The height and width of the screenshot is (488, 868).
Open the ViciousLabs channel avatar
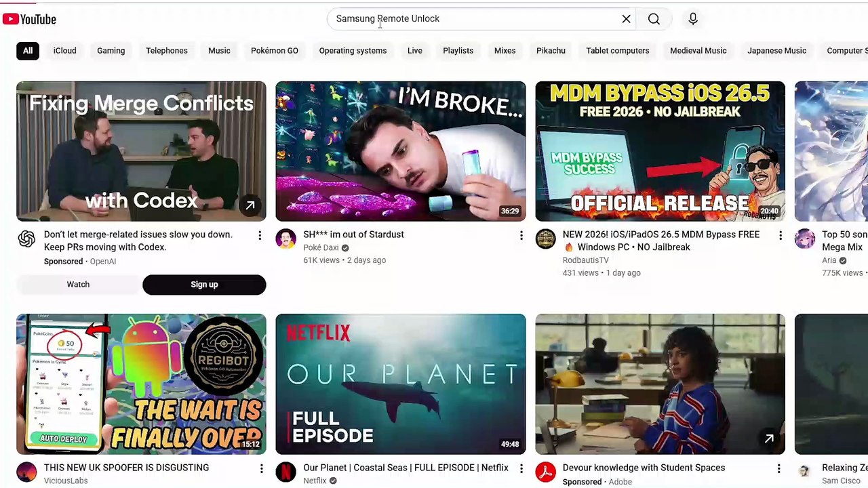26,472
